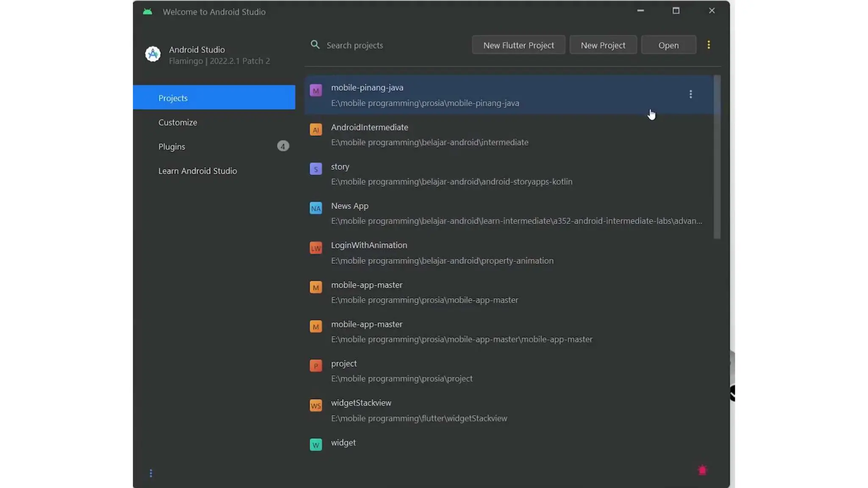Open the mobile-pinang-java row options menu

pyautogui.click(x=690, y=94)
